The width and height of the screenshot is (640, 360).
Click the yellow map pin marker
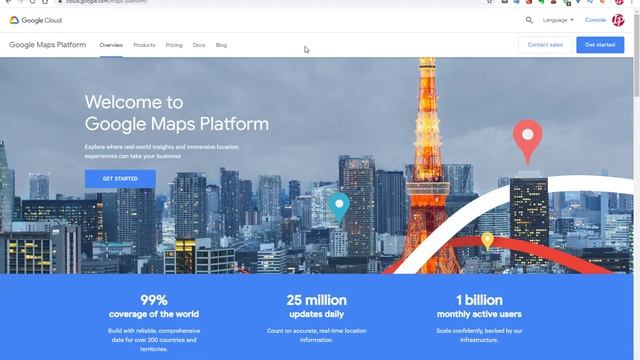pyautogui.click(x=487, y=241)
